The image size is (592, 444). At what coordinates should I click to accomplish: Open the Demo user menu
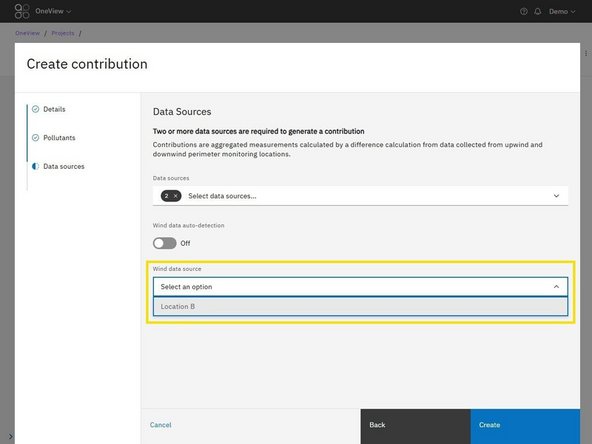coord(562,12)
